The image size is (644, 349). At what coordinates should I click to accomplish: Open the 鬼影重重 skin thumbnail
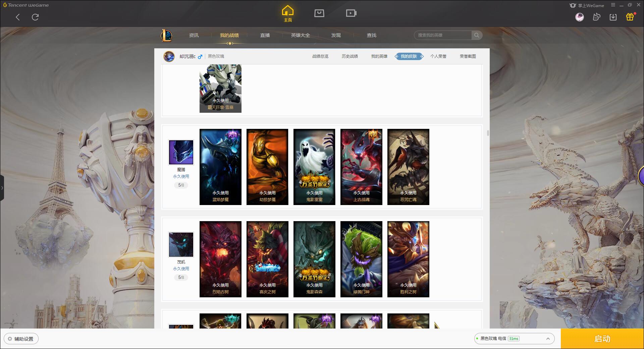314,167
